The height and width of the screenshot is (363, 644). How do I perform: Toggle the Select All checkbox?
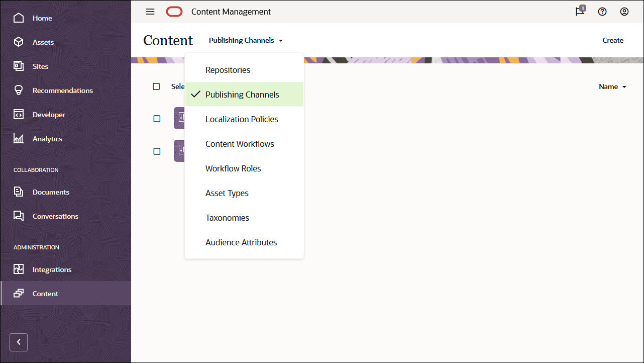(x=156, y=86)
